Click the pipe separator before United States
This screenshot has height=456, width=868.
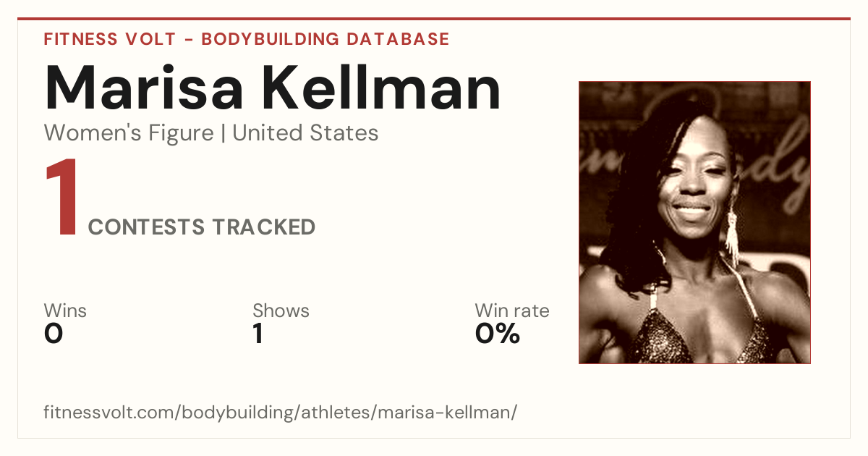tap(224, 133)
